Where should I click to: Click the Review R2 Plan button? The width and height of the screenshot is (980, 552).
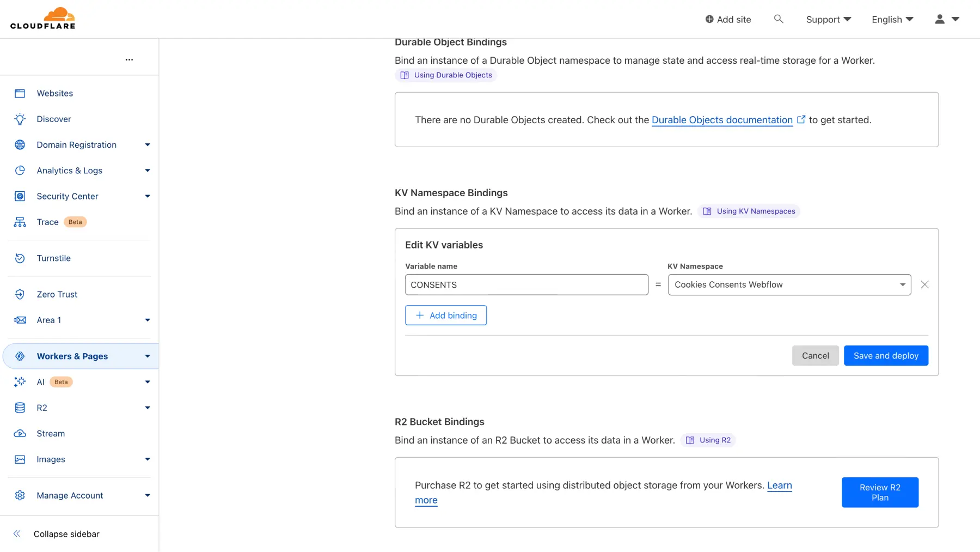coord(880,493)
